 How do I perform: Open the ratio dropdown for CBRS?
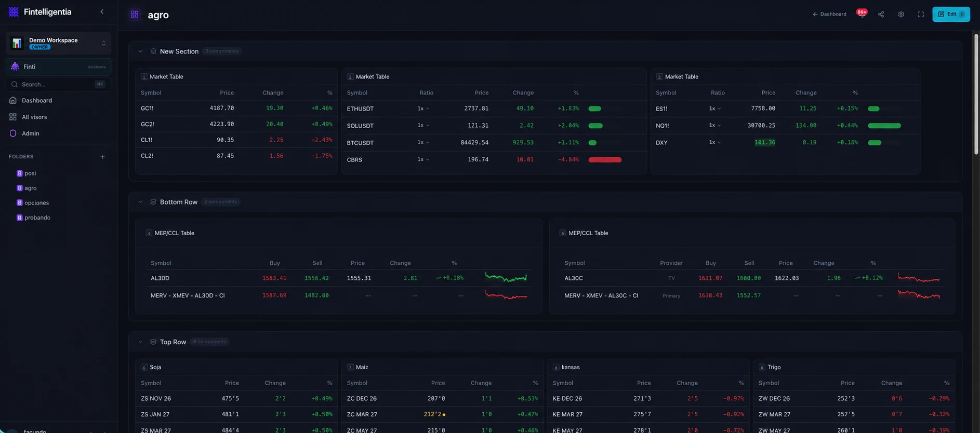point(423,160)
